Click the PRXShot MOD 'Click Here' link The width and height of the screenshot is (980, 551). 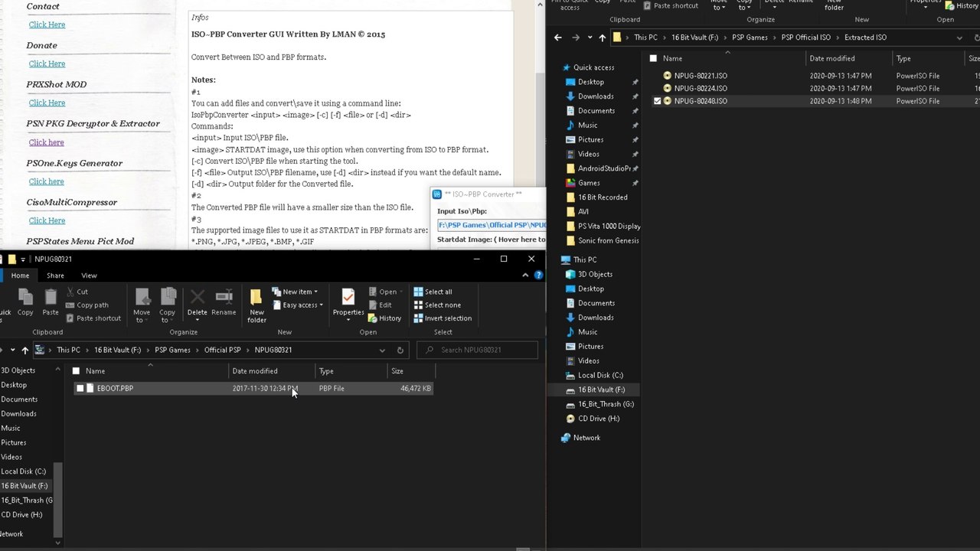point(47,103)
